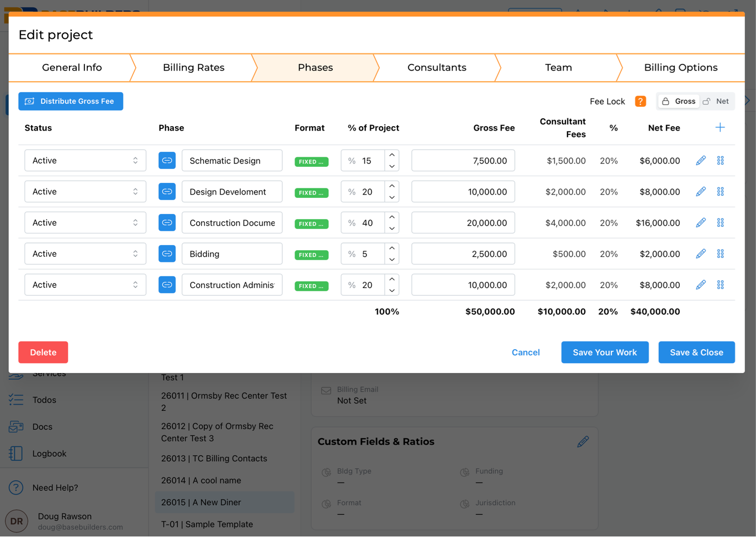Viewport: 756px width, 537px height.
Task: Select project 26015 | A New Diner
Action: 225,503
